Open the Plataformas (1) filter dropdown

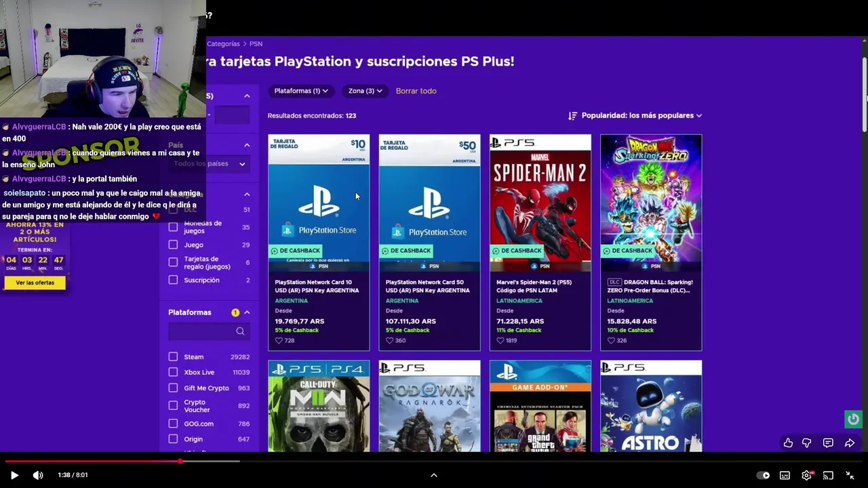[301, 91]
